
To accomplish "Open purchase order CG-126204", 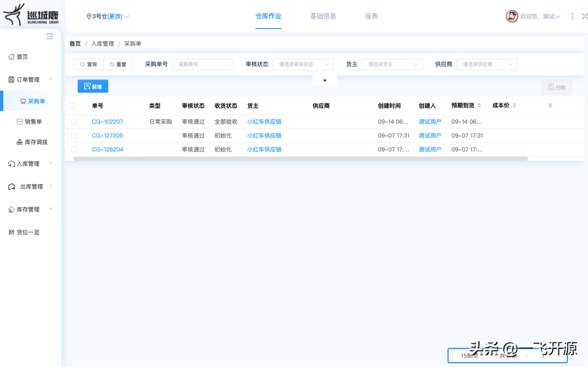I will pyautogui.click(x=107, y=149).
